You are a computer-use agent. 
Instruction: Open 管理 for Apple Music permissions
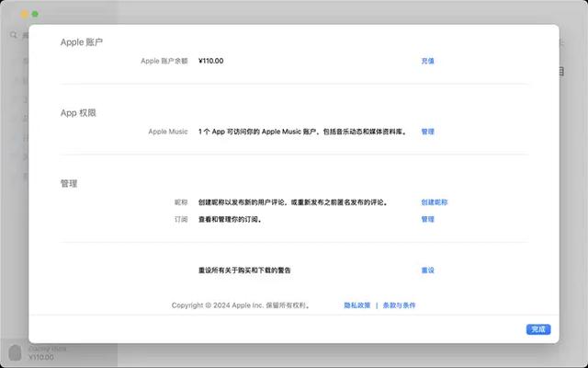point(427,132)
